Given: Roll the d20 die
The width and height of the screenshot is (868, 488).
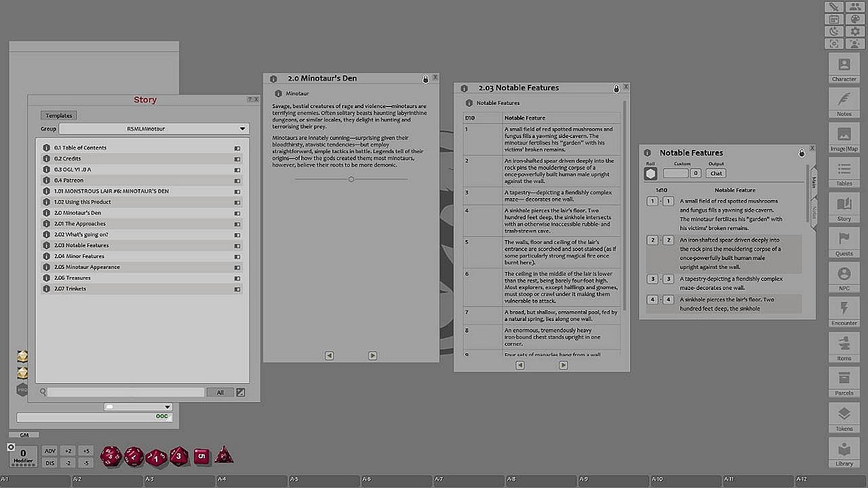Looking at the screenshot, I should (x=111, y=456).
